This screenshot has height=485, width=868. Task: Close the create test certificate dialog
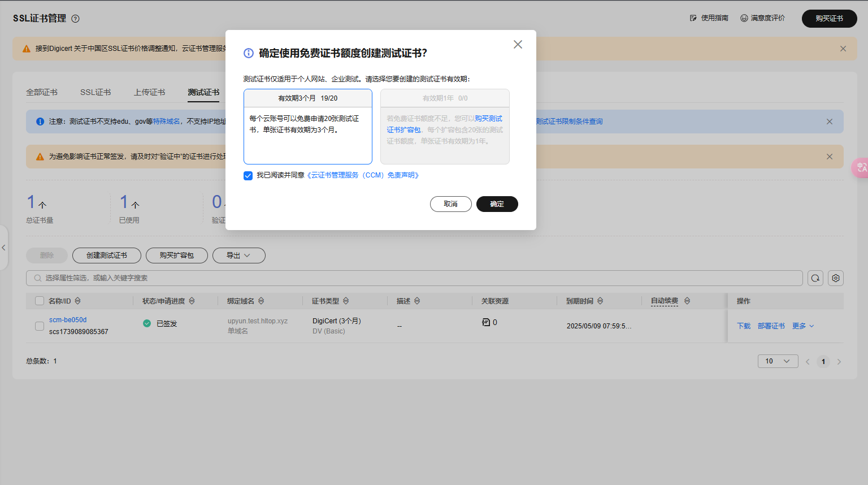click(518, 44)
